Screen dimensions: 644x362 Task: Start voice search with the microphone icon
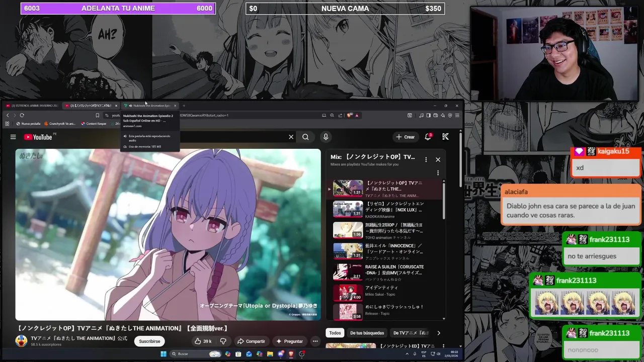coord(326,137)
